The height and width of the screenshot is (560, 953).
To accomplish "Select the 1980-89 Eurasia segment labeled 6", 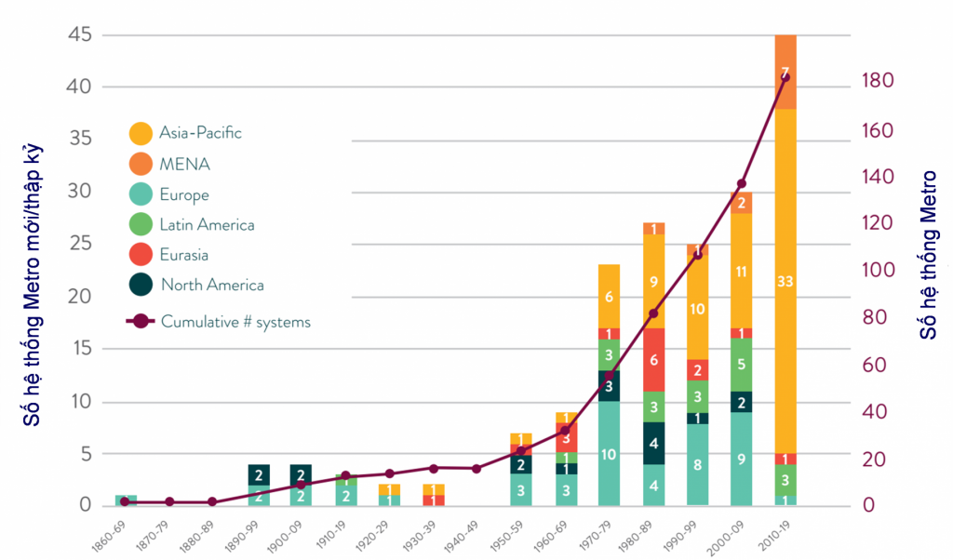I will [653, 360].
